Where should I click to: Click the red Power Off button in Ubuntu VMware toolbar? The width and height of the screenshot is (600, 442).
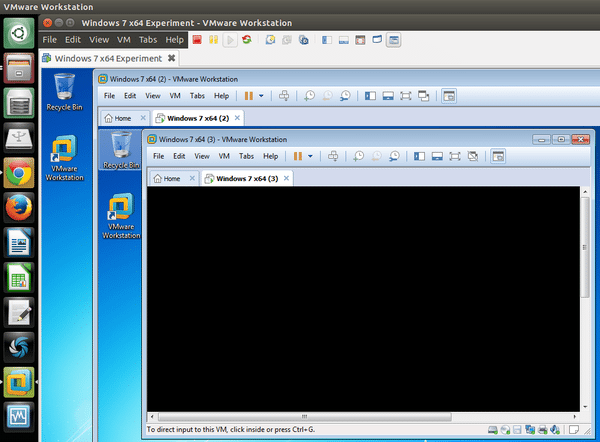pos(197,39)
